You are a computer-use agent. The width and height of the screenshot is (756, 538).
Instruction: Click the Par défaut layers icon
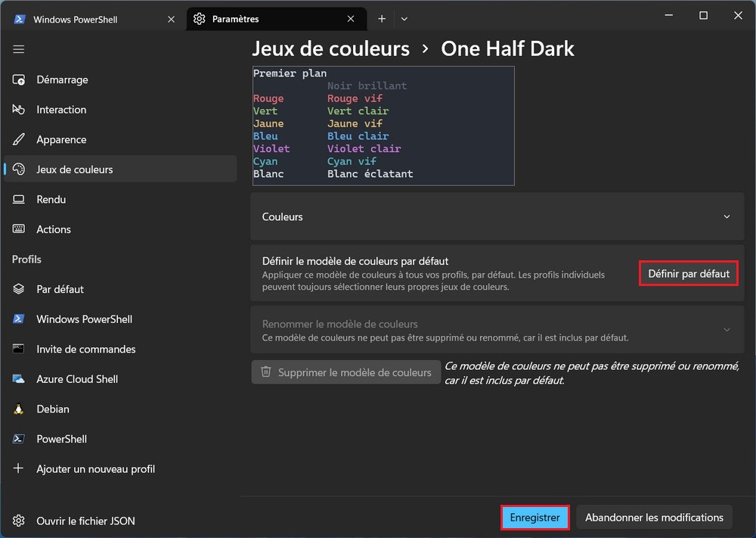[18, 289]
